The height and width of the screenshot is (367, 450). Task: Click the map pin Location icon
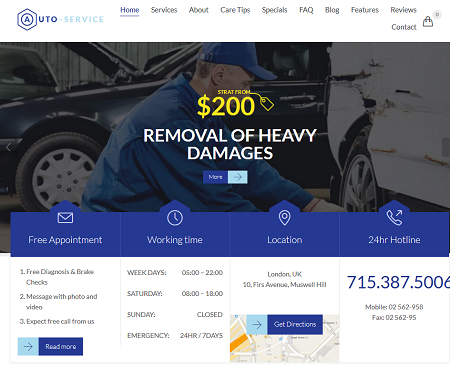click(284, 218)
